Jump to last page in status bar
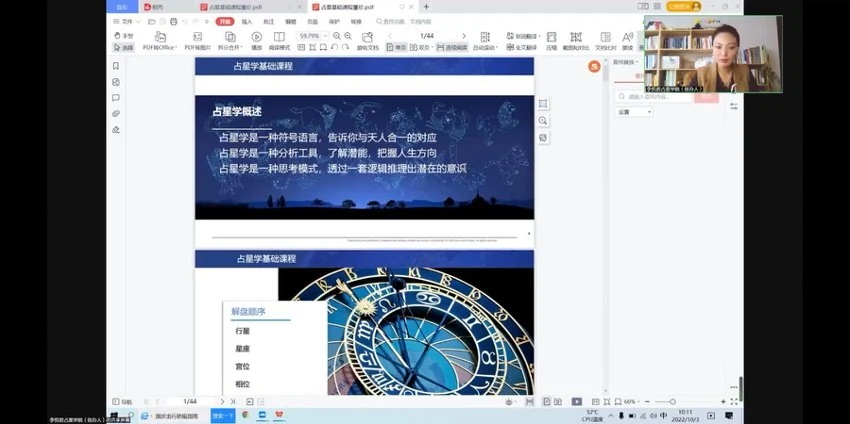 (233, 402)
